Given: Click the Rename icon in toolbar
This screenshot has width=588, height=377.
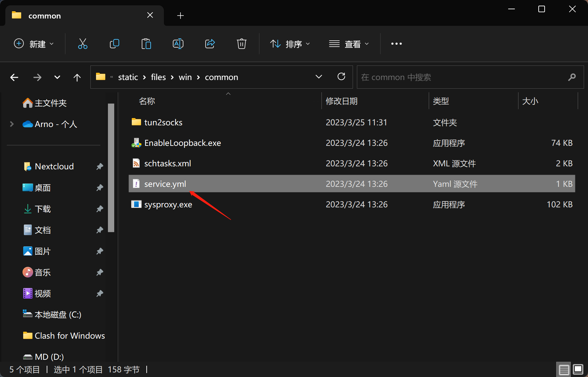Looking at the screenshot, I should (178, 44).
